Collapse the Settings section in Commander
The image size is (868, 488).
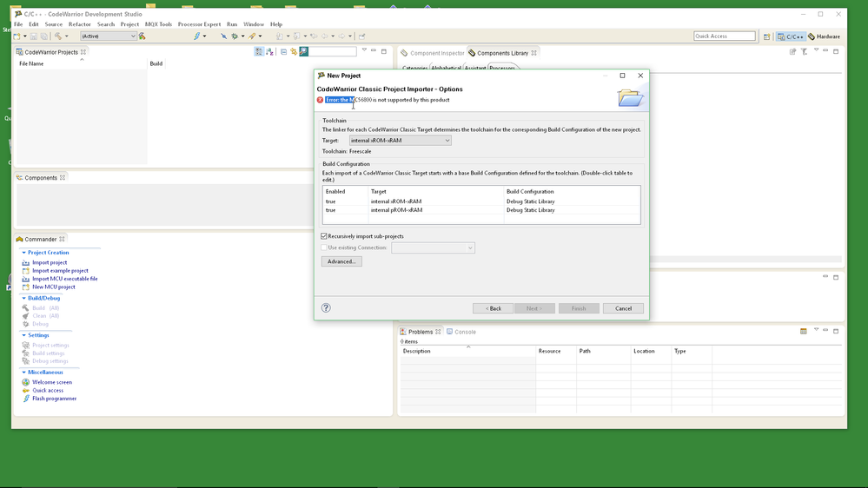(x=23, y=334)
